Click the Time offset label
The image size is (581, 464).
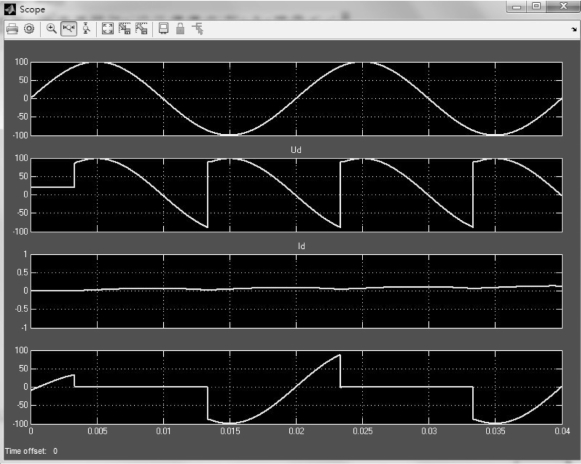pos(26,451)
